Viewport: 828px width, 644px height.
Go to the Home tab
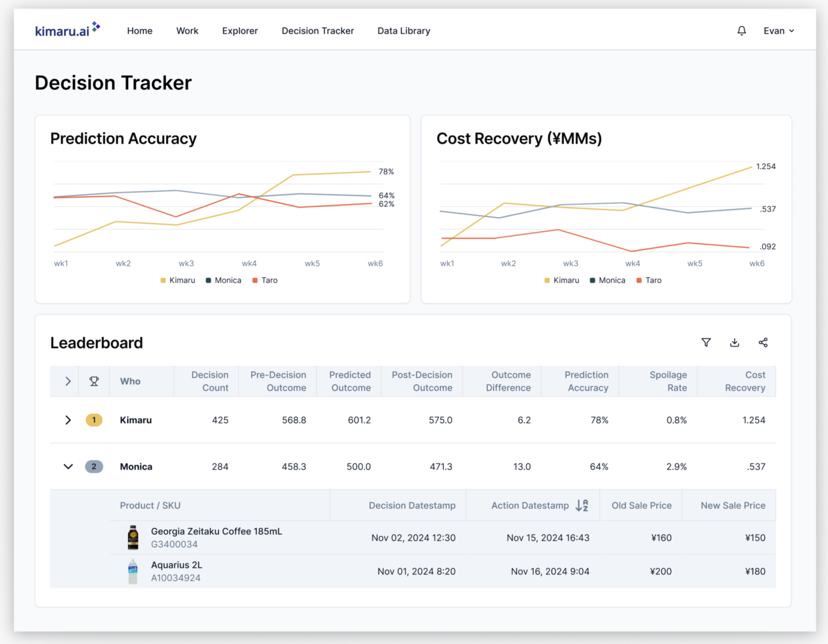[140, 31]
